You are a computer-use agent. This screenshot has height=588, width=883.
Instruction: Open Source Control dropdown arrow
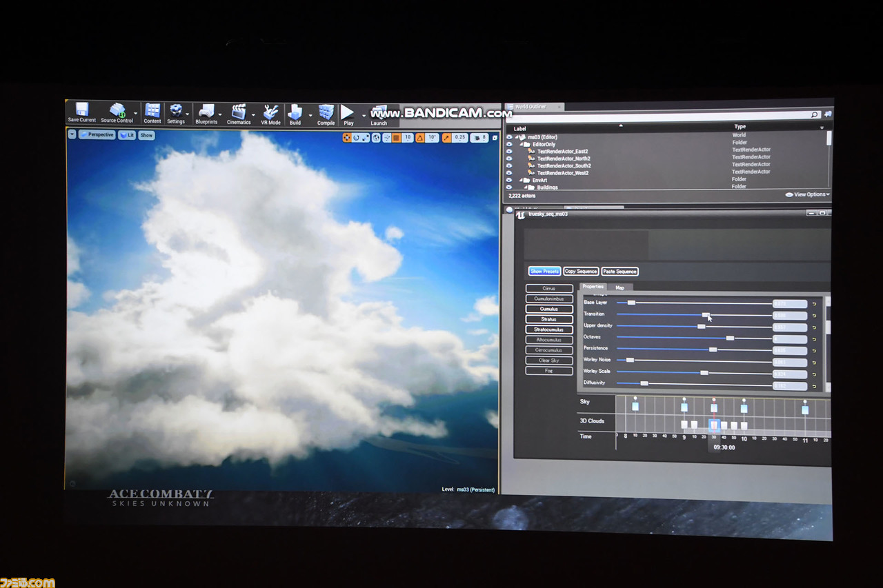(136, 113)
